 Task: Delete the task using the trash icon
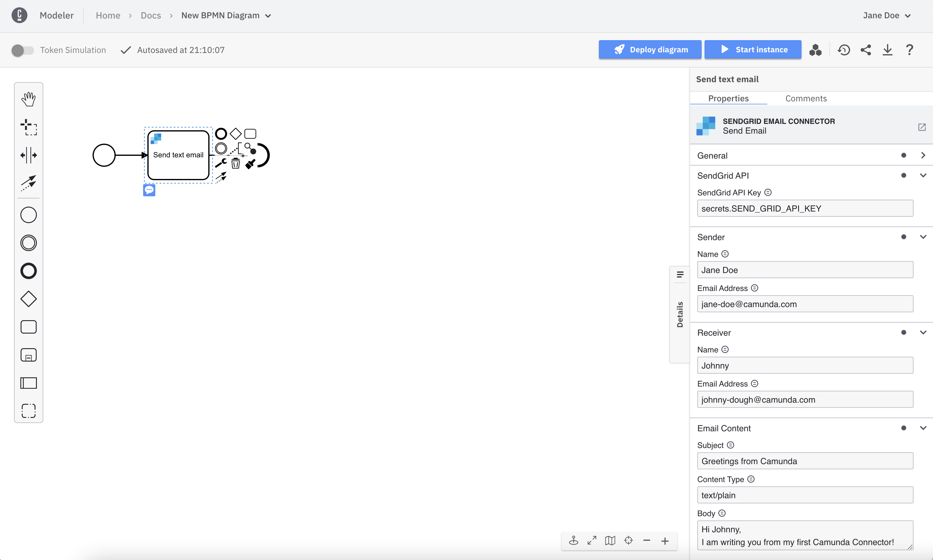[x=235, y=163]
